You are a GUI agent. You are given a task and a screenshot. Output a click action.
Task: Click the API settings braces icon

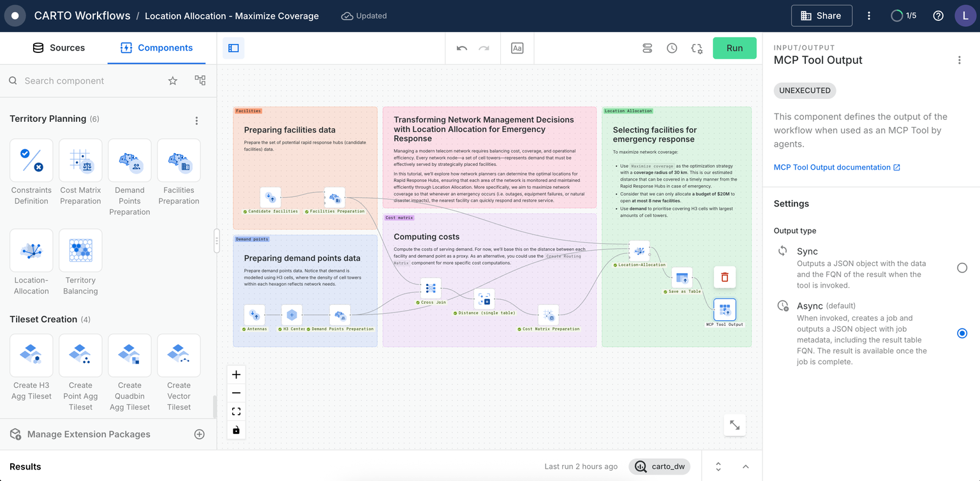point(696,48)
